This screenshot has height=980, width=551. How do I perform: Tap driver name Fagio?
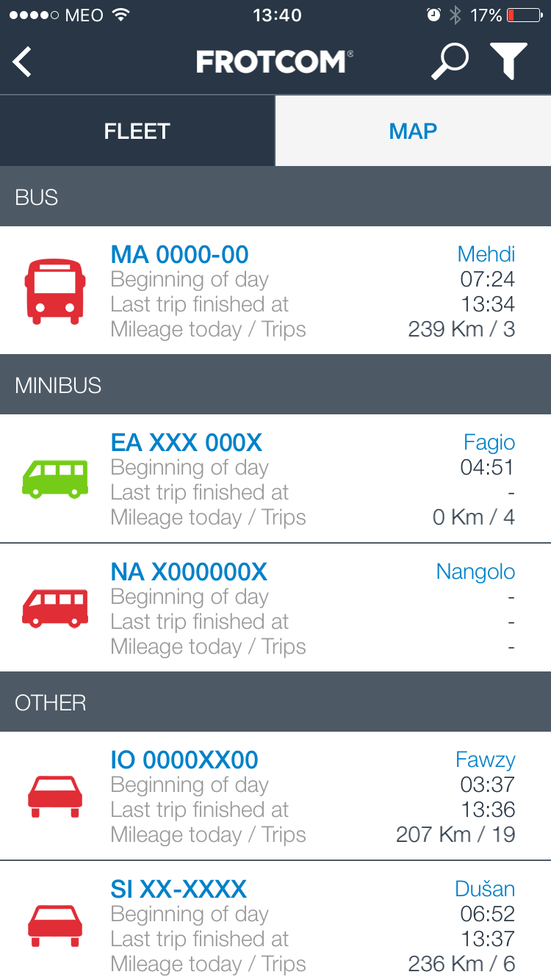click(489, 443)
